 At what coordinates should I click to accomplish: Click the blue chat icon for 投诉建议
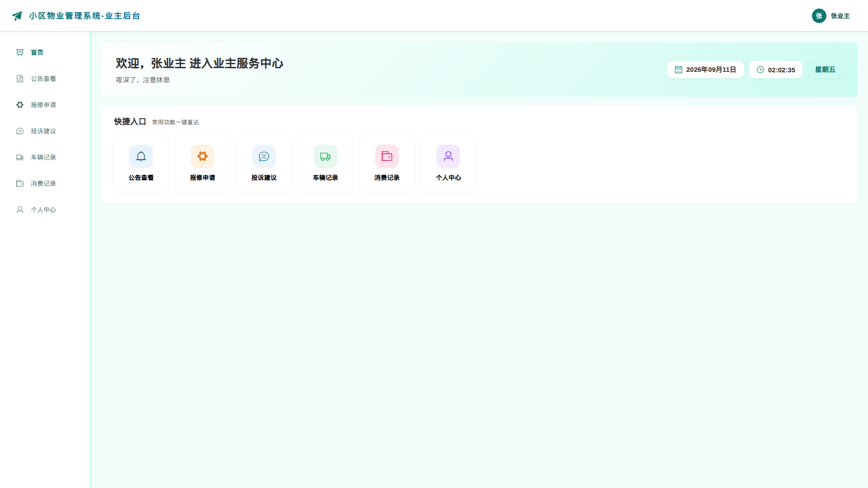264,156
